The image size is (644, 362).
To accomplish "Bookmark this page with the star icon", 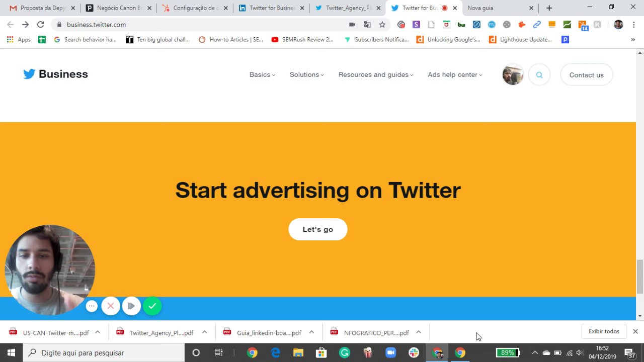I will [382, 25].
